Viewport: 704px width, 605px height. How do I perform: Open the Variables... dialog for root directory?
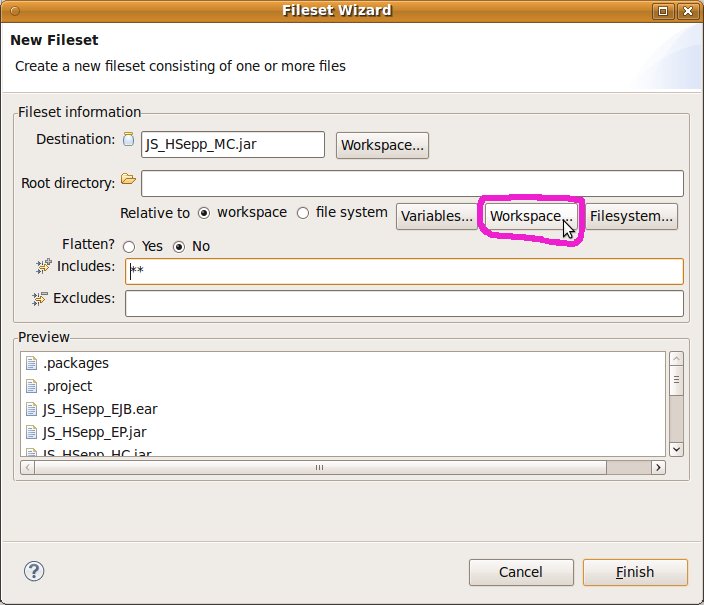tap(436, 216)
